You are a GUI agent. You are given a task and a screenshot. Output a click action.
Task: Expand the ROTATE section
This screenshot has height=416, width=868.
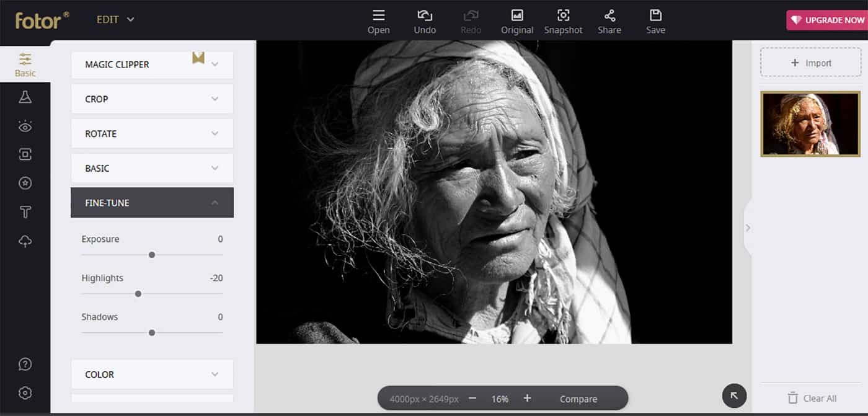pyautogui.click(x=152, y=134)
